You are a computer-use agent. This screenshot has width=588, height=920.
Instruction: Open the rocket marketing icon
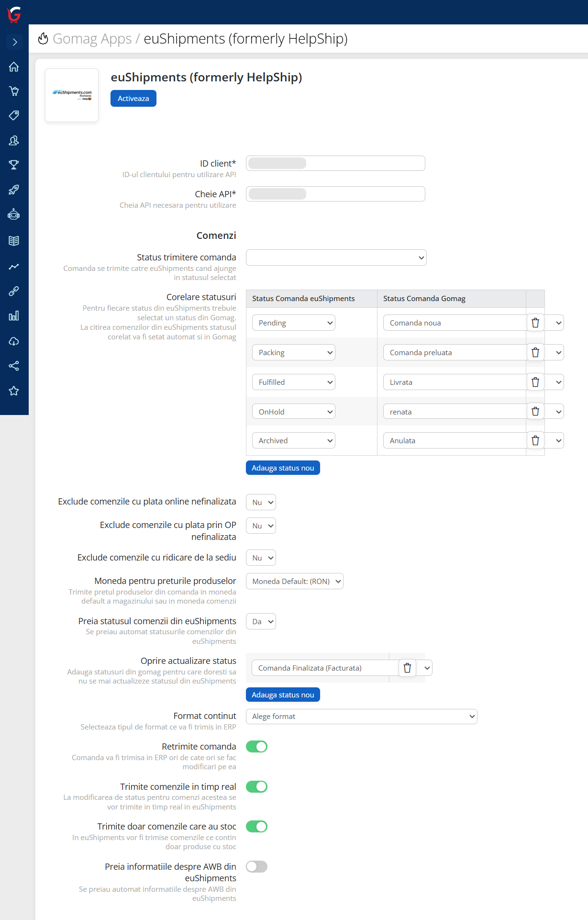coord(14,190)
